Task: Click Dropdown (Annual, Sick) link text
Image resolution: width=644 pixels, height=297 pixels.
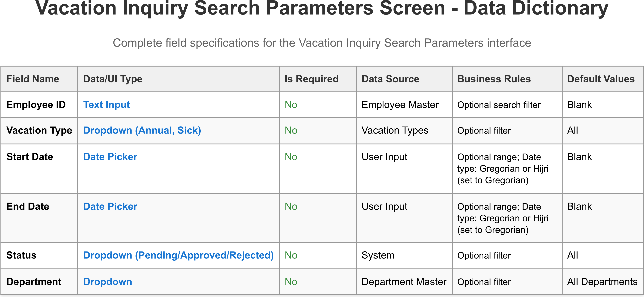Action: (142, 130)
